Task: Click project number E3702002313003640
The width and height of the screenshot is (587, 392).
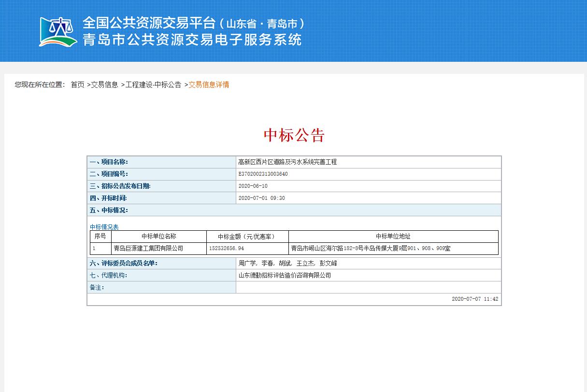Action: click(x=263, y=174)
